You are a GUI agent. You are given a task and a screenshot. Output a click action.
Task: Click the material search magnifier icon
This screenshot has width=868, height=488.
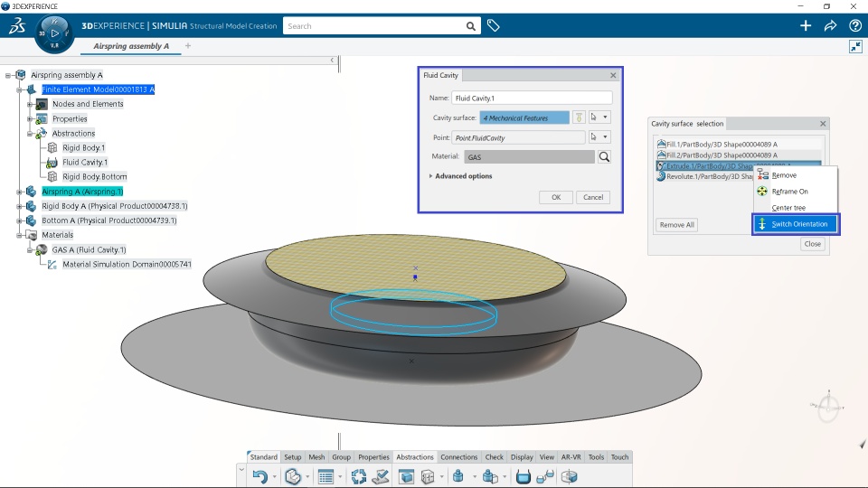click(x=604, y=157)
